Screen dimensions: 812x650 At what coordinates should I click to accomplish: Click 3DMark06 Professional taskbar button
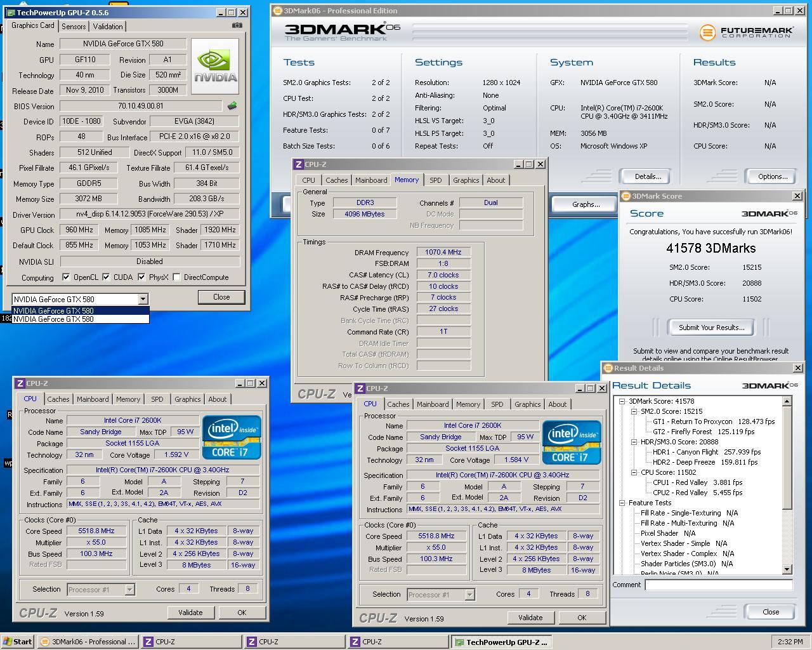click(88, 642)
